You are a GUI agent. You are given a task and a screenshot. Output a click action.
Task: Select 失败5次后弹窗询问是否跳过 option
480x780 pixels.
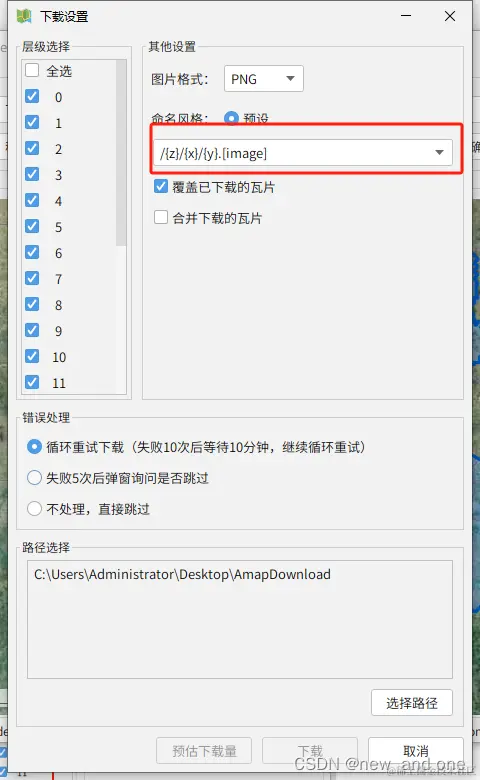coord(34,478)
